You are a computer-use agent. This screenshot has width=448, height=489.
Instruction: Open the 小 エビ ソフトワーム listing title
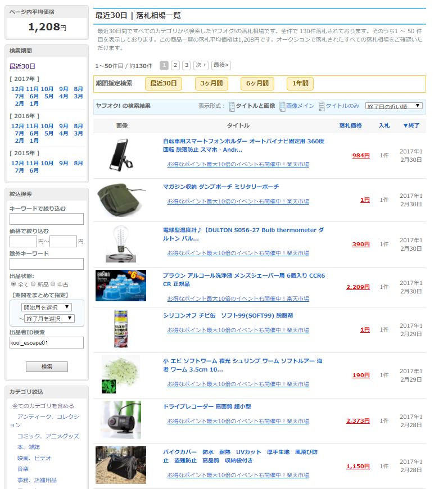tap(243, 365)
